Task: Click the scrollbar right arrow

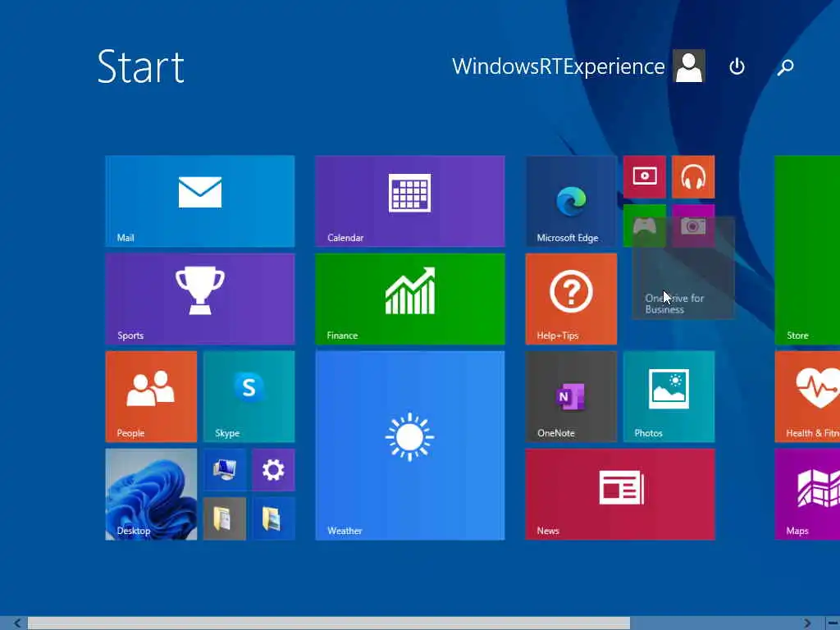Action: [807, 623]
